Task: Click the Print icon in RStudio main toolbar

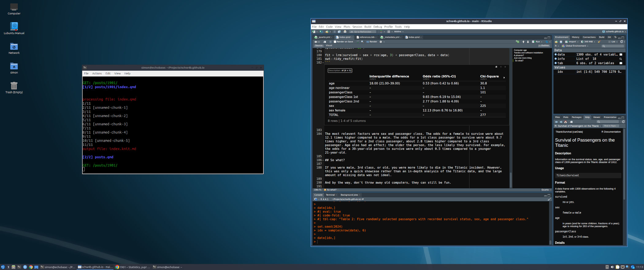Action: coord(345,32)
